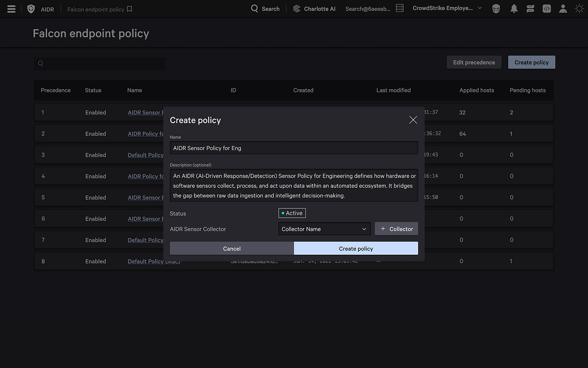The image size is (588, 368).
Task: Confirm Create policy in the dialog
Action: tap(356, 248)
